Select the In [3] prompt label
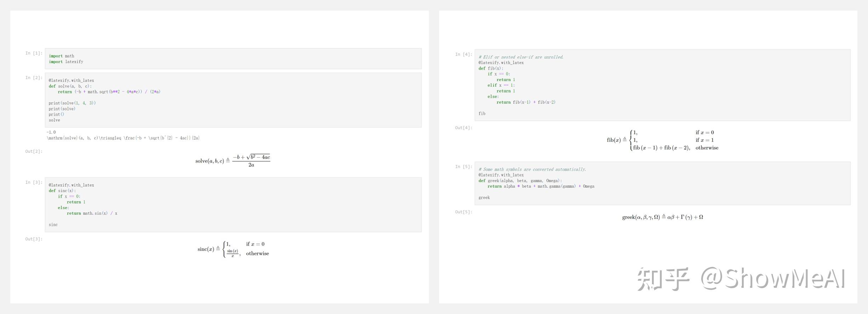This screenshot has width=868, height=314. pyautogui.click(x=34, y=182)
